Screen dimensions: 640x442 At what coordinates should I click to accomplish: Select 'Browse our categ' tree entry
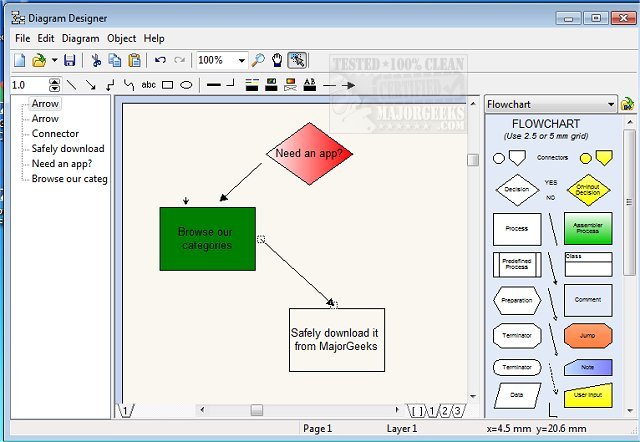click(69, 179)
